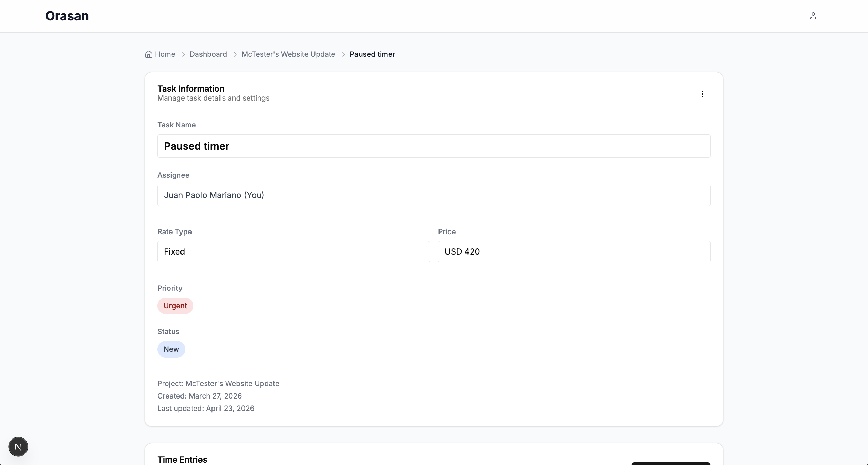Open Next.js dev tools badge
This screenshot has width=868, height=465.
point(18,447)
